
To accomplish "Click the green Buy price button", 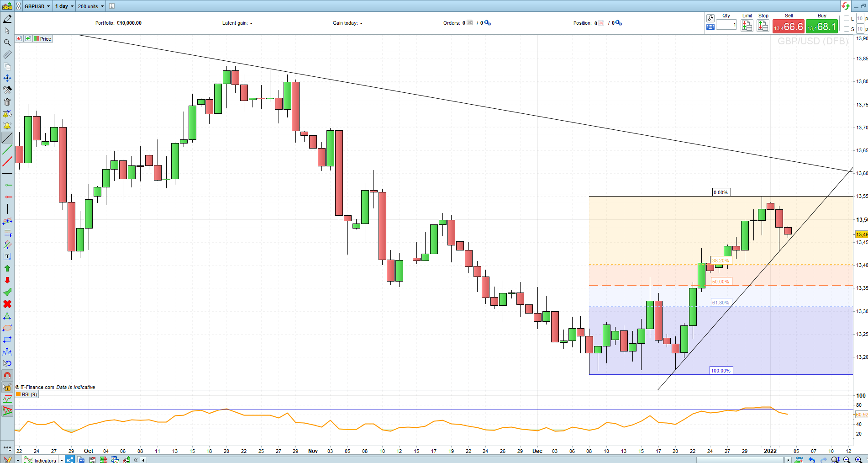I will [822, 27].
